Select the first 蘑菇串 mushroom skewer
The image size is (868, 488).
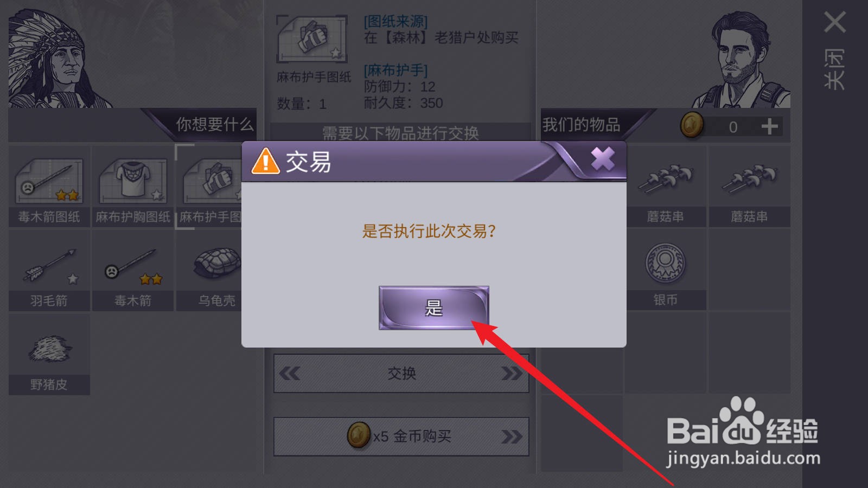[666, 186]
